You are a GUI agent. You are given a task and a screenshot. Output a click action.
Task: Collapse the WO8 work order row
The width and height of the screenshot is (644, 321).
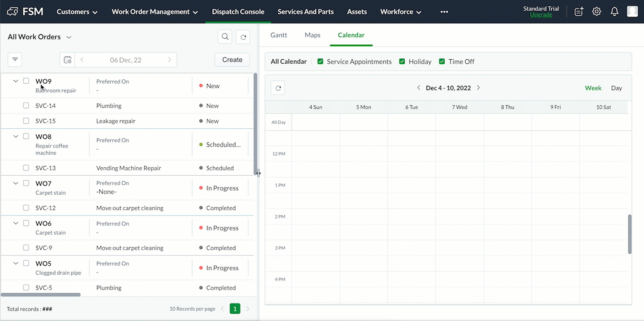[x=16, y=136]
